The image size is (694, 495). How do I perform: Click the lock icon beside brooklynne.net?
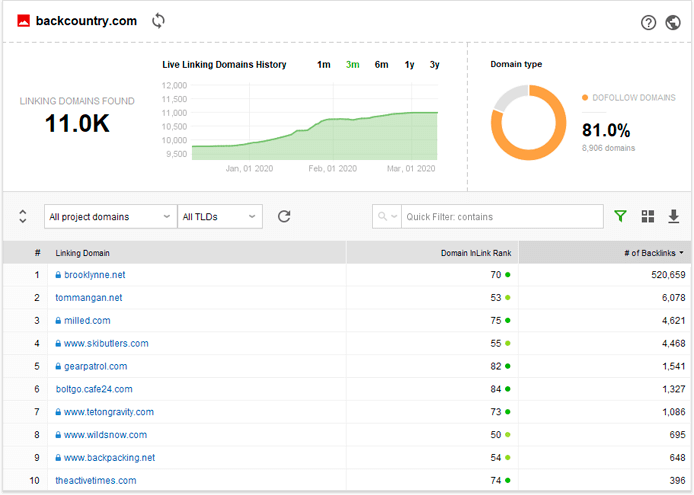(x=58, y=275)
